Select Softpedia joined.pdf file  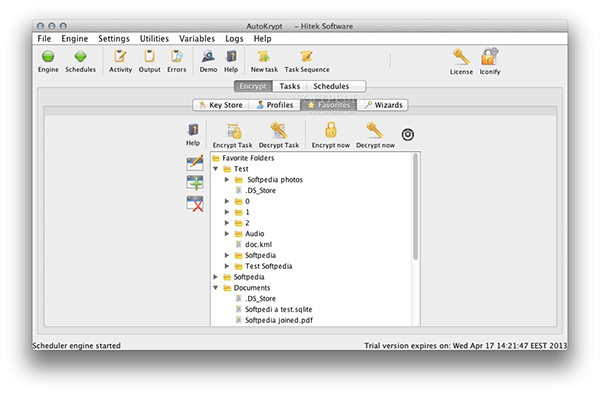(274, 320)
